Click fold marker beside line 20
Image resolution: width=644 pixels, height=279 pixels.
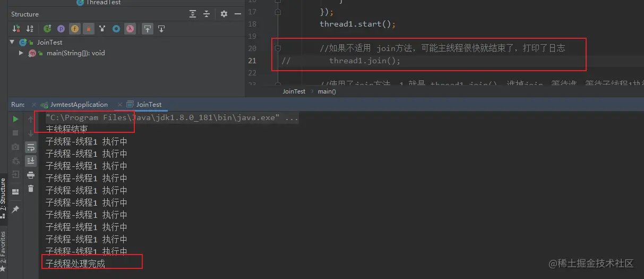coord(278,48)
